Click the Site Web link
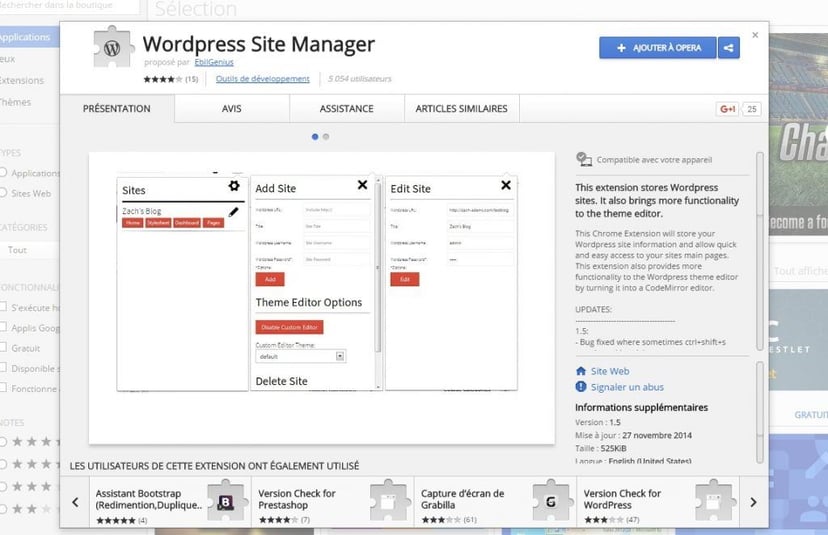Image resolution: width=828 pixels, height=535 pixels. coord(610,371)
